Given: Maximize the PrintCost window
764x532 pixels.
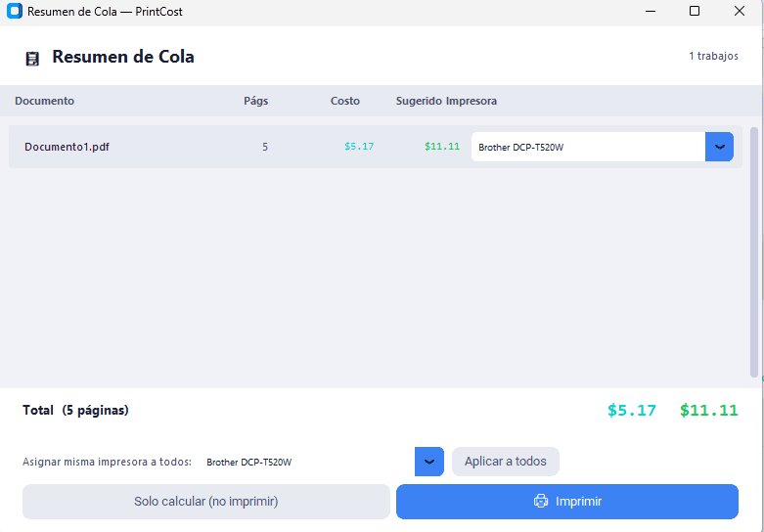Looking at the screenshot, I should tap(695, 11).
